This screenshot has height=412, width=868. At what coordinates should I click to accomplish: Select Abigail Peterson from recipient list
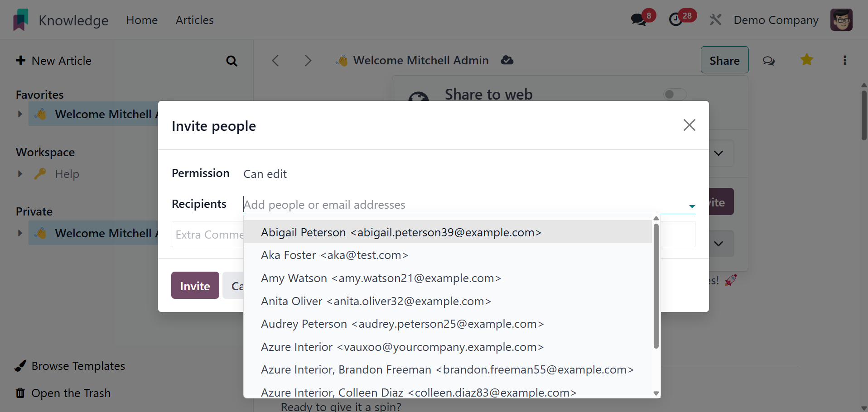[401, 232]
